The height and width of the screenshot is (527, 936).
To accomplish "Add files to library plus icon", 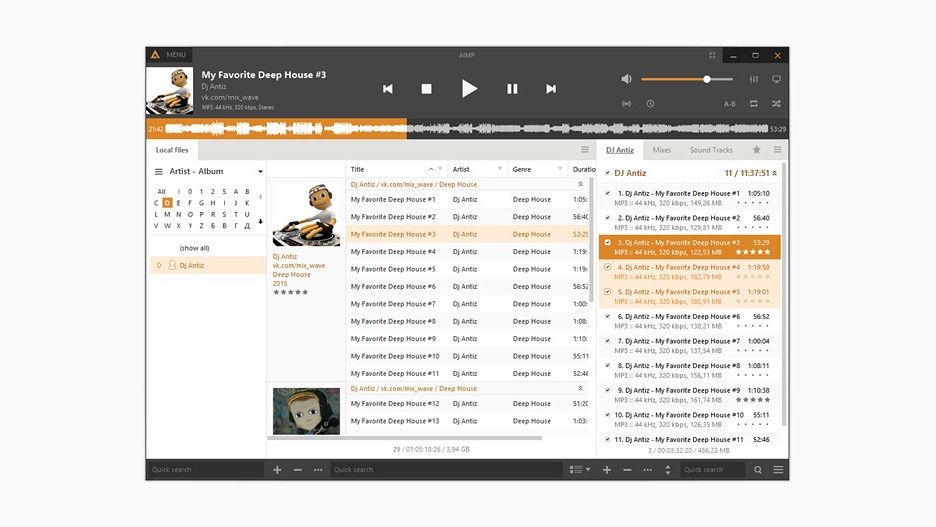I will (277, 470).
